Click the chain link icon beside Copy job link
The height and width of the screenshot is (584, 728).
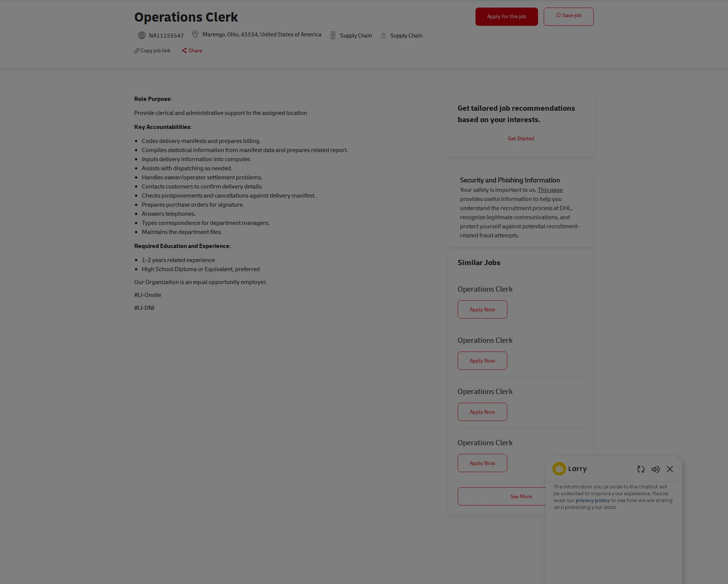click(137, 51)
